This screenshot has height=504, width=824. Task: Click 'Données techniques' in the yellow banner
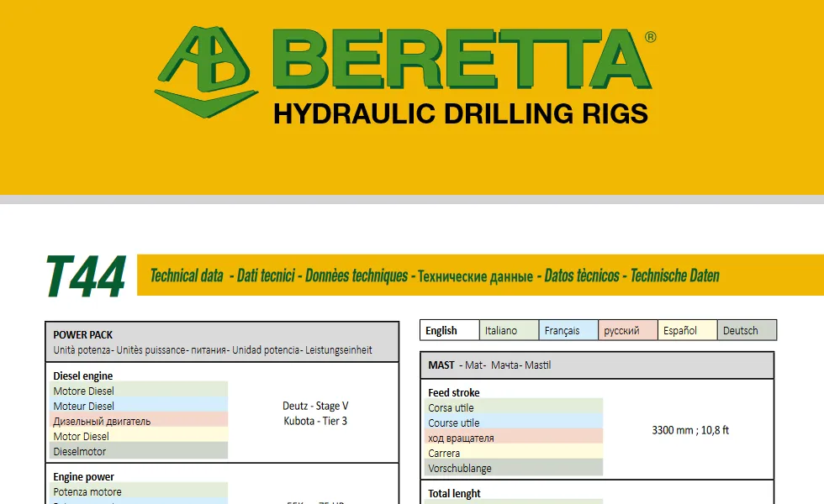[x=357, y=276]
